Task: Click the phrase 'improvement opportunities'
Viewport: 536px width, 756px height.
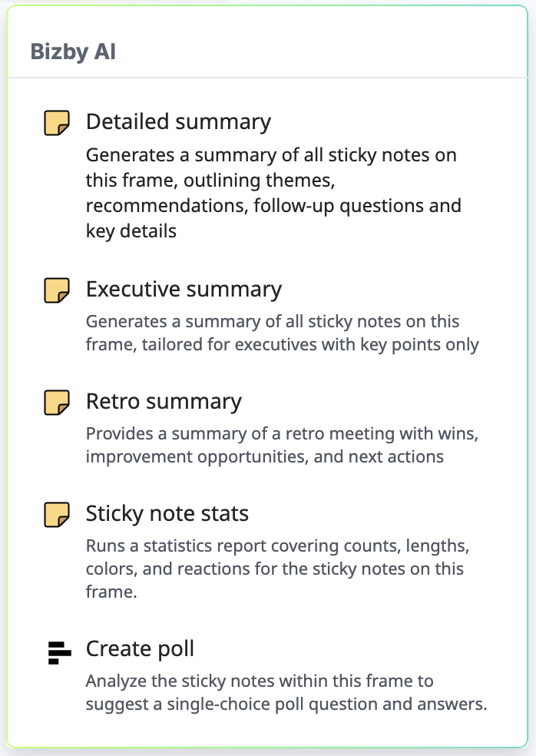Action: click(x=197, y=457)
